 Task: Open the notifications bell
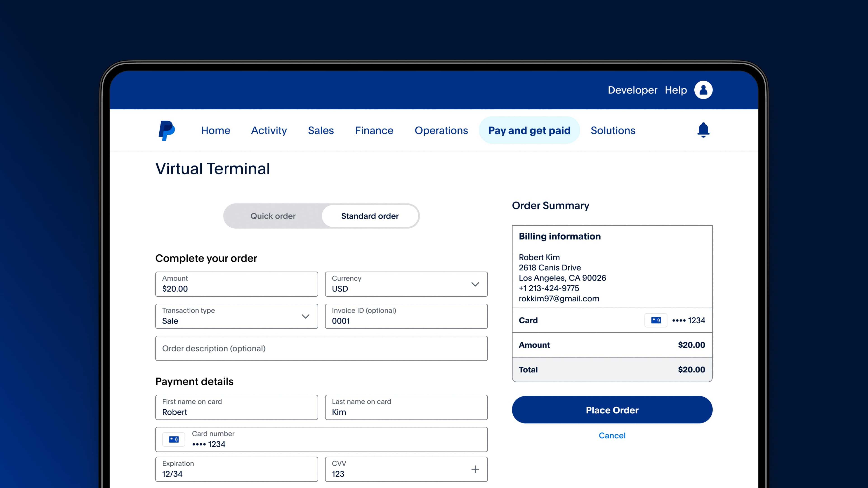(x=703, y=130)
